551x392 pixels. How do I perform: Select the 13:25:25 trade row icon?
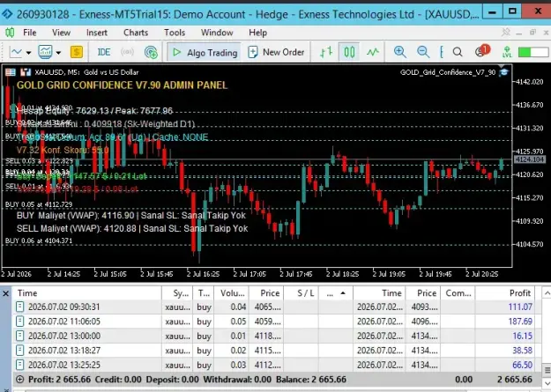20,365
